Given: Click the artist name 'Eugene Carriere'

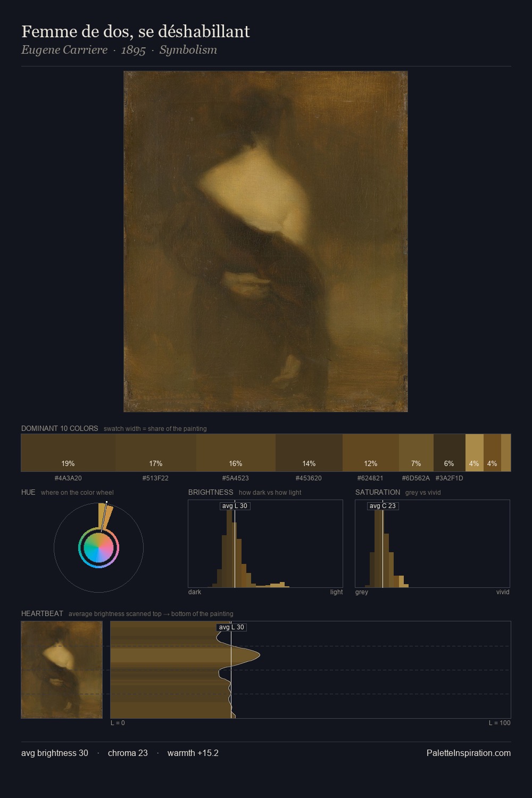Looking at the screenshot, I should tap(64, 50).
